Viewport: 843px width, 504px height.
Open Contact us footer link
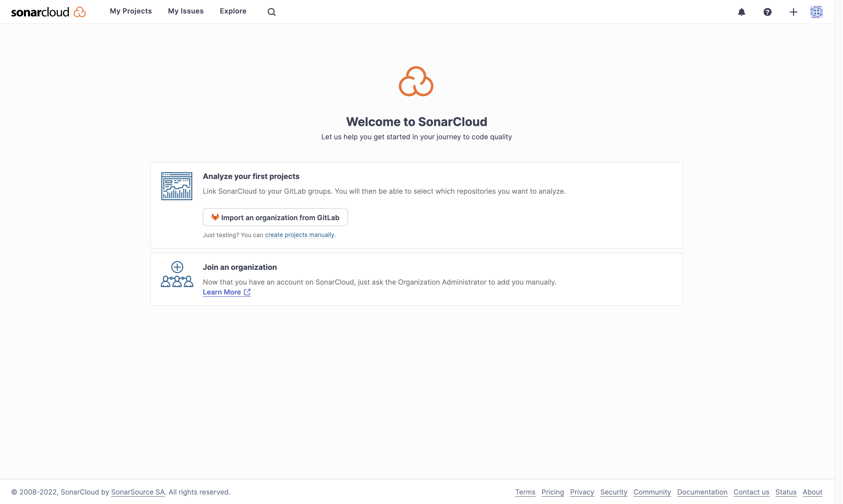751,492
